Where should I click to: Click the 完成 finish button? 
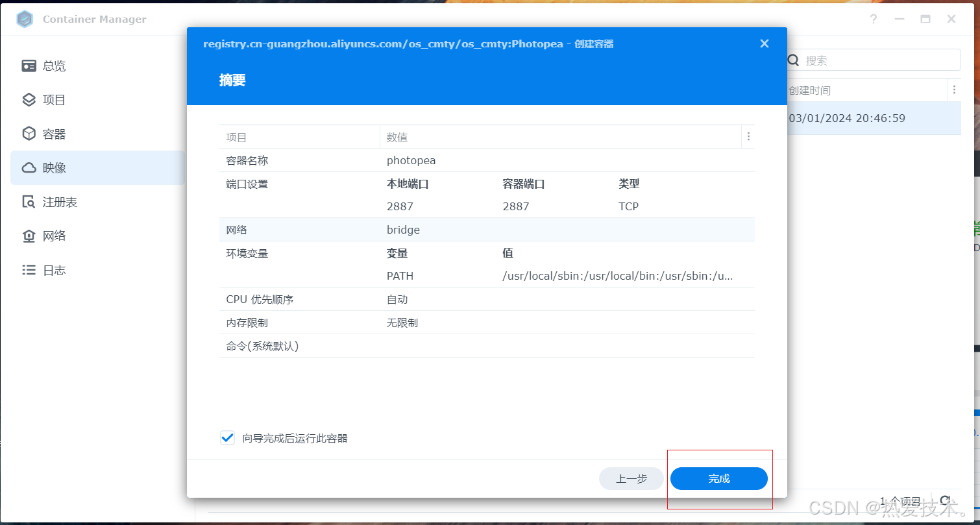pos(719,479)
